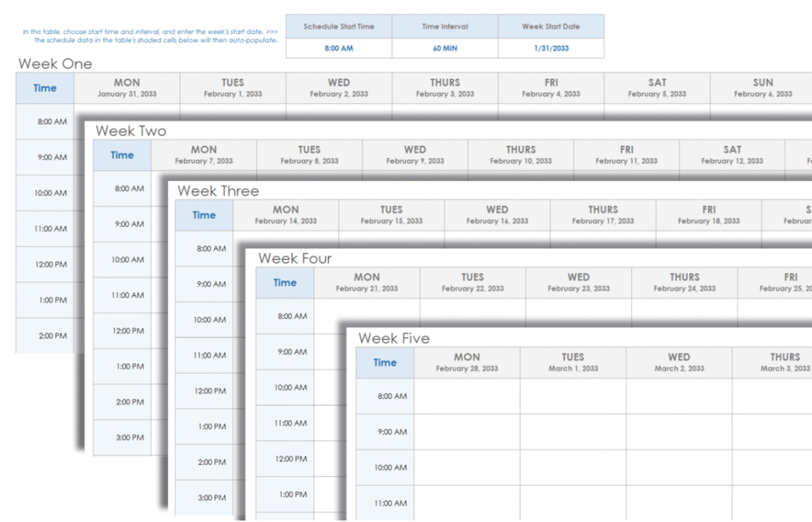Screen dimensions: 812x522
Task: Select the Time Interval value 60 MIN
Action: pyautogui.click(x=445, y=48)
